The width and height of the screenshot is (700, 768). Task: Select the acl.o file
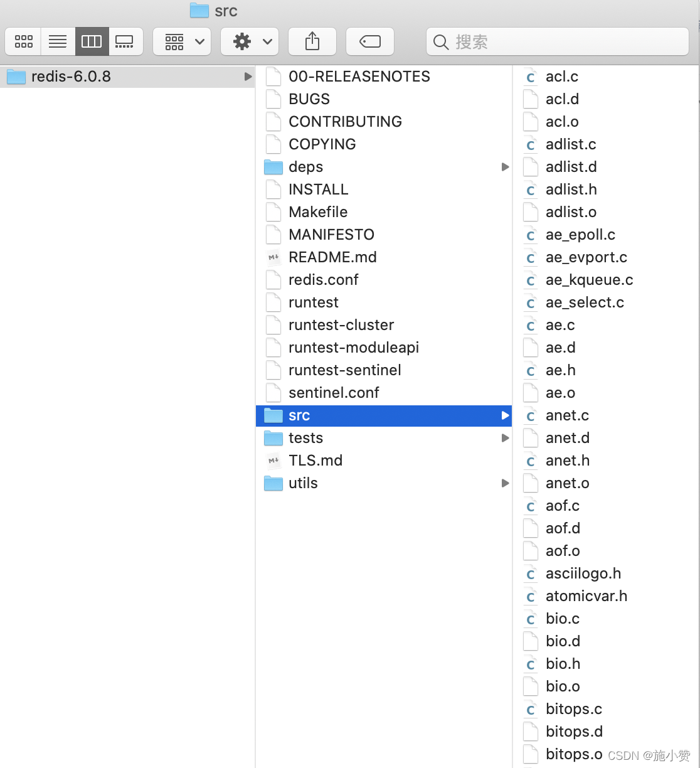click(x=606, y=122)
